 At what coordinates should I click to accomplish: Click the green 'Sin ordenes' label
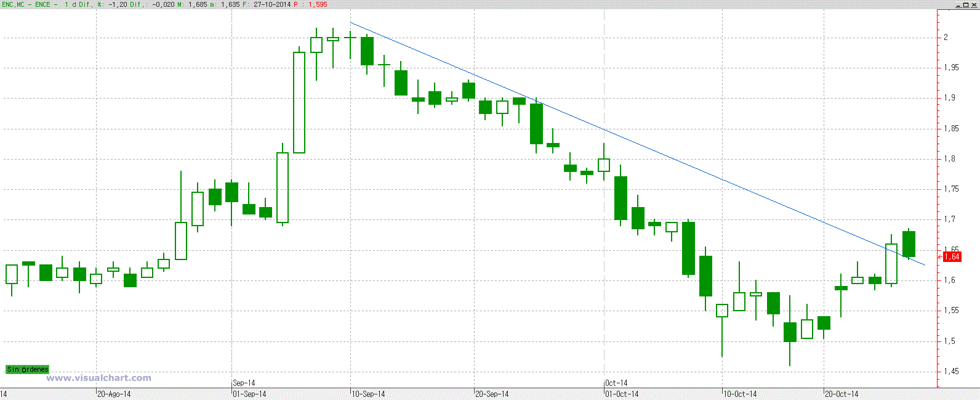27,369
